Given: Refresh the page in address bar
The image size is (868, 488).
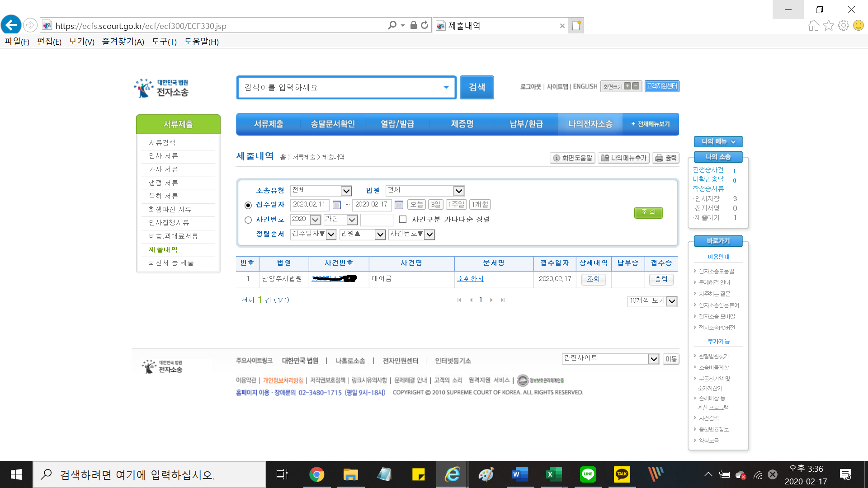Looking at the screenshot, I should 425,25.
